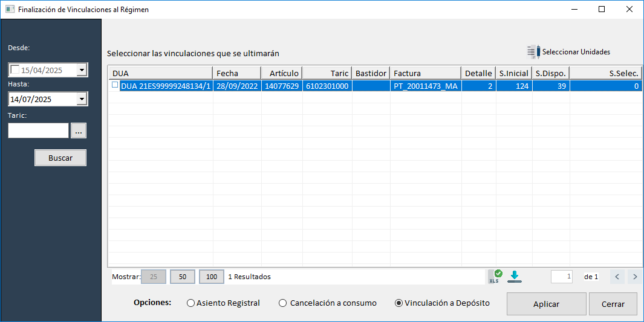Sort table by Fecha column header

pyautogui.click(x=236, y=73)
